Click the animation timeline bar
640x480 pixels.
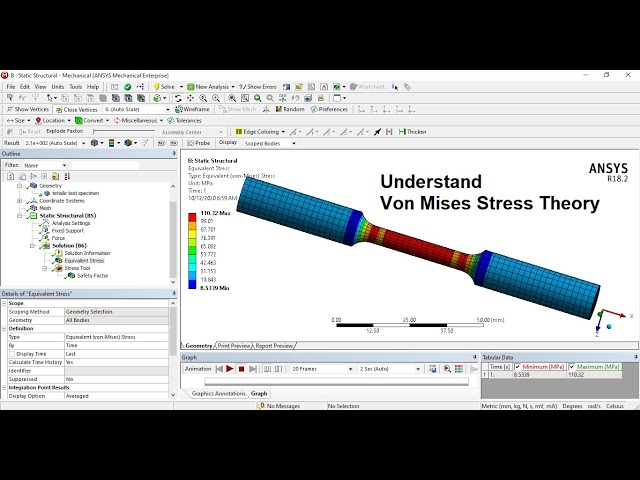[336, 381]
